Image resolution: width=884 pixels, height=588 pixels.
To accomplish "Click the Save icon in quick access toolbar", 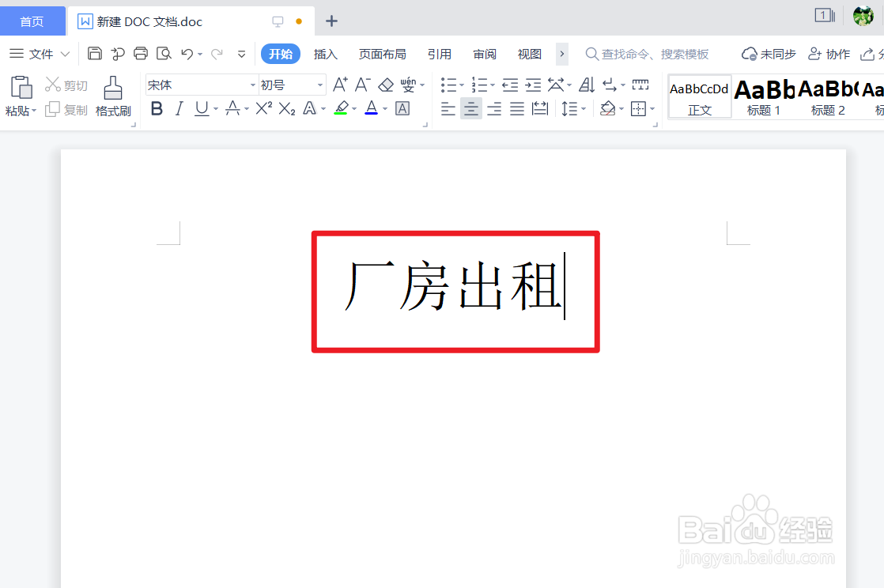I will coord(95,54).
